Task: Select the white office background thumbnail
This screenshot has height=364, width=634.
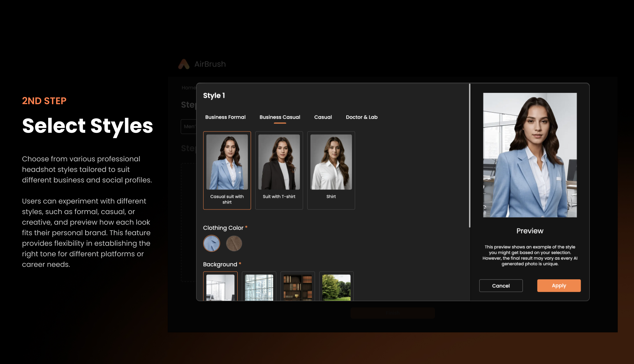Action: coord(220,286)
